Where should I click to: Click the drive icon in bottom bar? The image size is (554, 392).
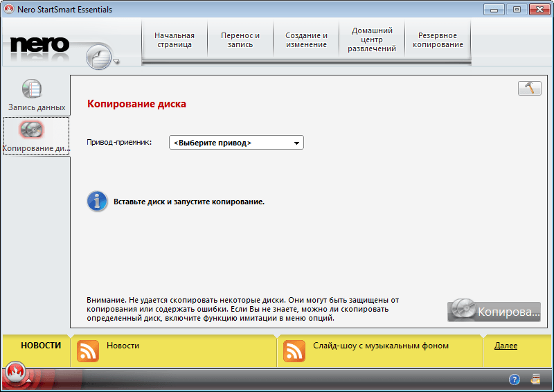point(535,379)
